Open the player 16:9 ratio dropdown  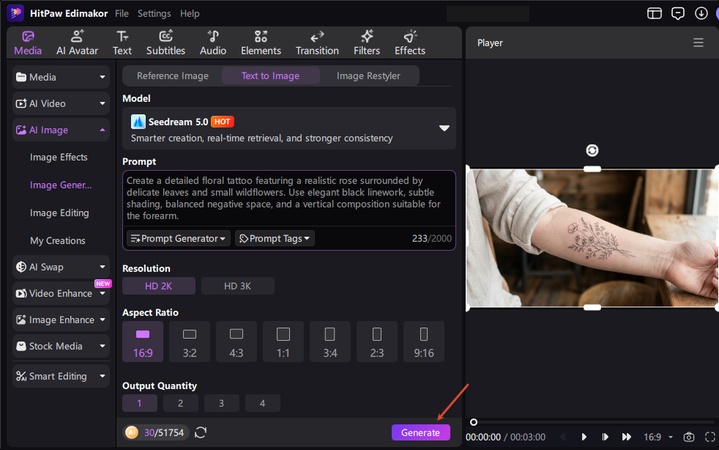pyautogui.click(x=658, y=437)
